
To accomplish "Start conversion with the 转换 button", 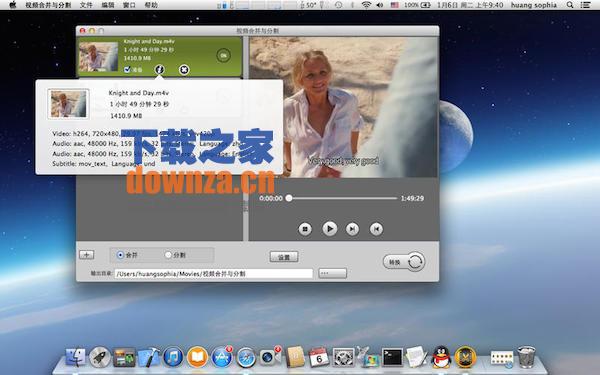I will pos(404,262).
